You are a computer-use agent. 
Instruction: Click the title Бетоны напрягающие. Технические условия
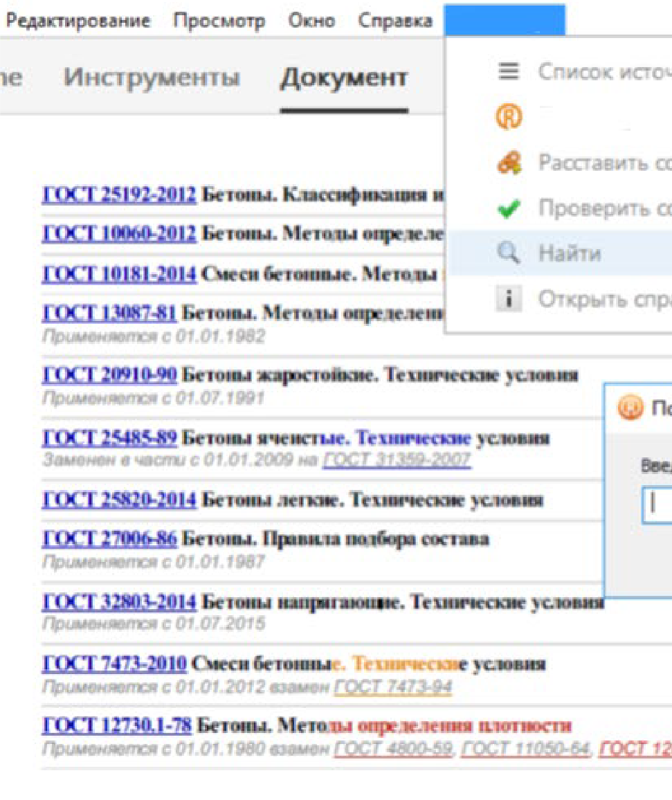click(403, 602)
